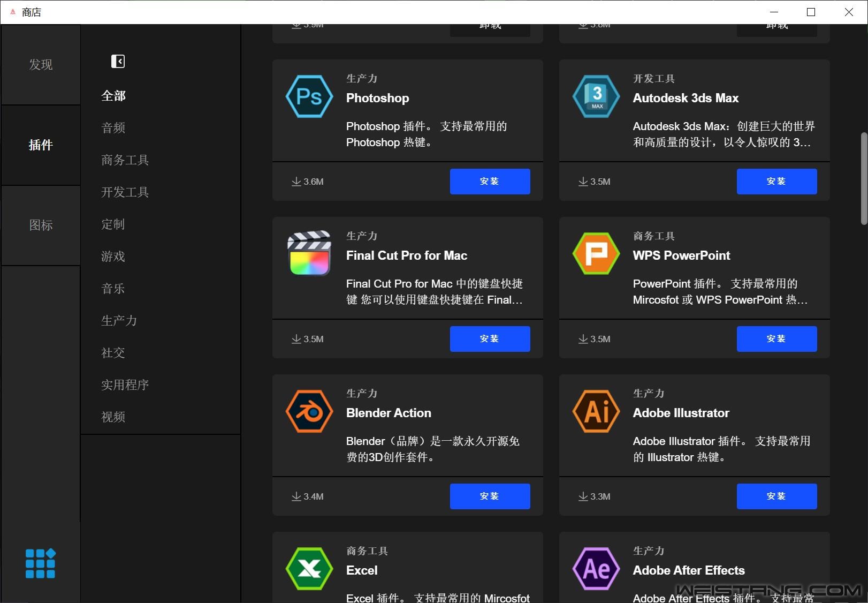Click the store app icon in title bar
The image size is (868, 603).
pyautogui.click(x=13, y=12)
